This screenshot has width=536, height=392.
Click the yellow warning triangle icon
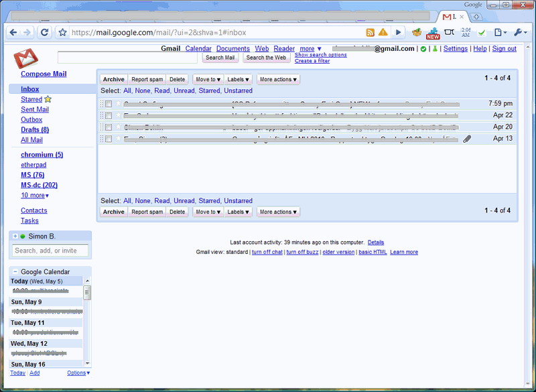(383, 32)
